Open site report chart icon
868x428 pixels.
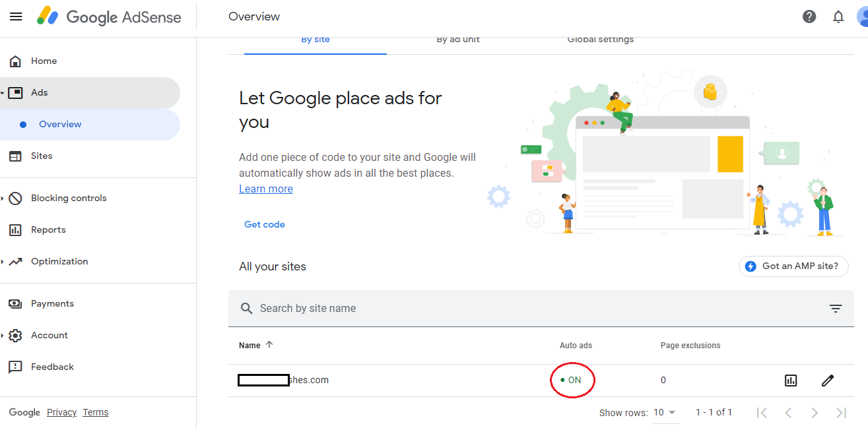[791, 380]
